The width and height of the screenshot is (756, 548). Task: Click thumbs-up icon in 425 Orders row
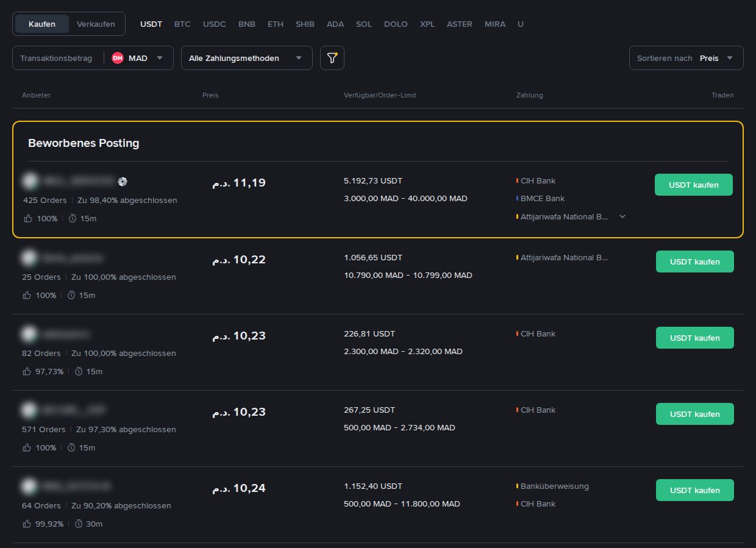[27, 218]
